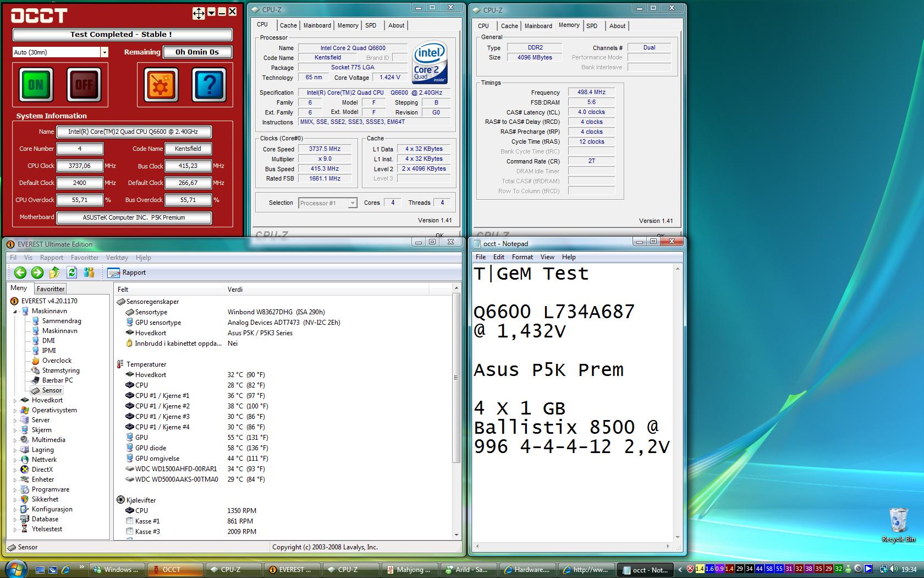Expand Multimedia tree node
Screen dimensions: 924x578
(x=15, y=440)
